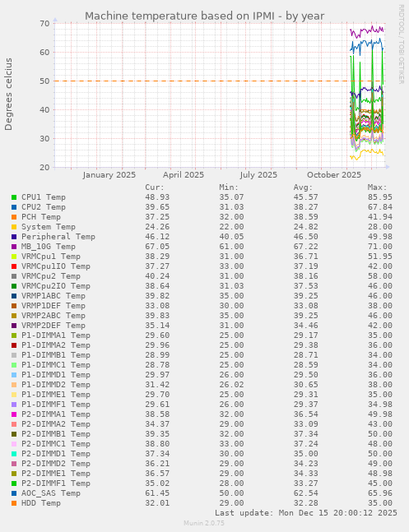
Task: Click the System Temp yellow color swatch
Action: pyautogui.click(x=14, y=227)
